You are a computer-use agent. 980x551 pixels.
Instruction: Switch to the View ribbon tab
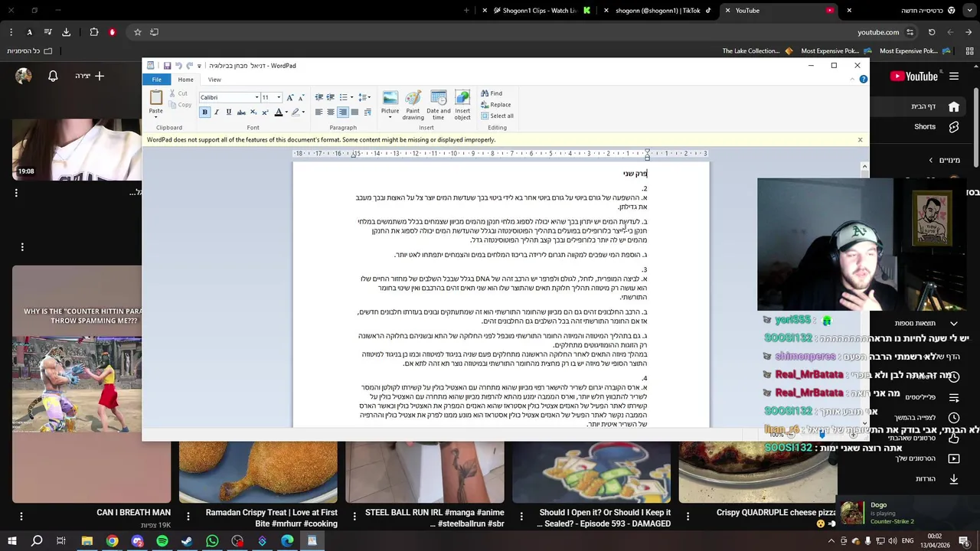pos(214,80)
